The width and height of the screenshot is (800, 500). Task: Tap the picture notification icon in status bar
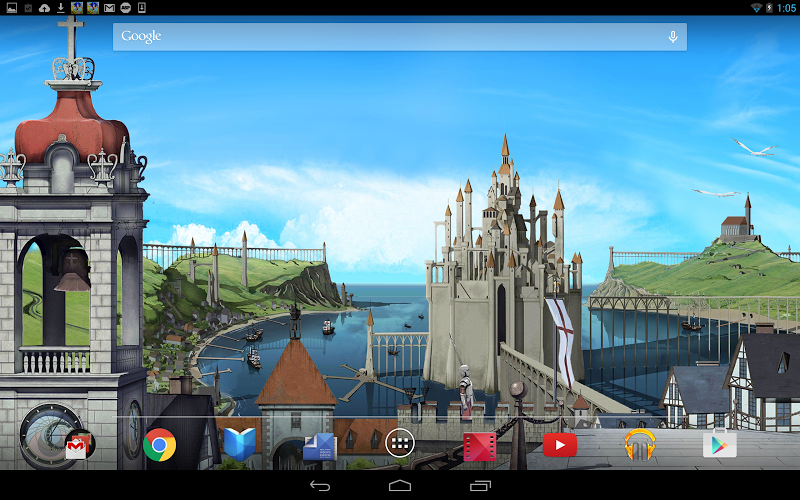click(11, 8)
